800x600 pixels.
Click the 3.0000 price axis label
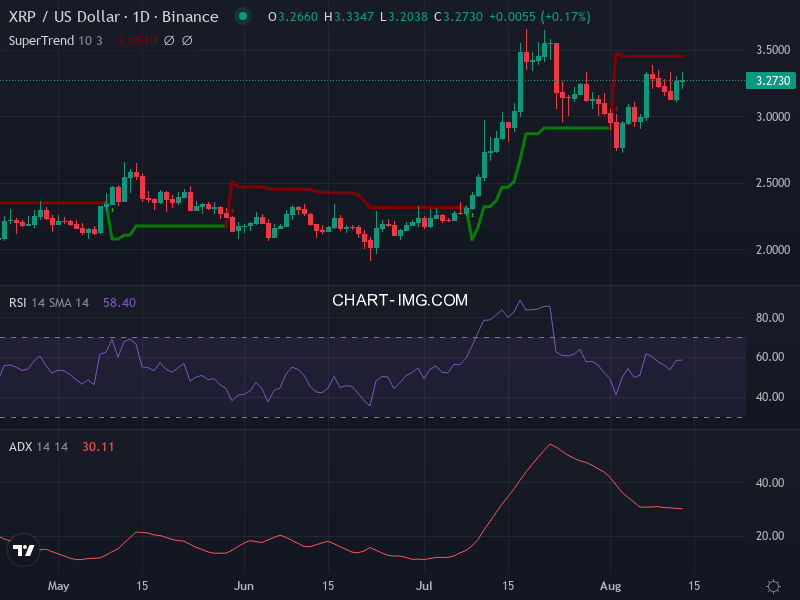coord(772,117)
